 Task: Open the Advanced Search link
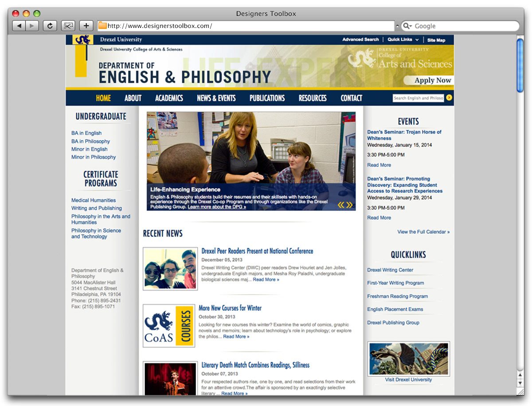pos(360,40)
